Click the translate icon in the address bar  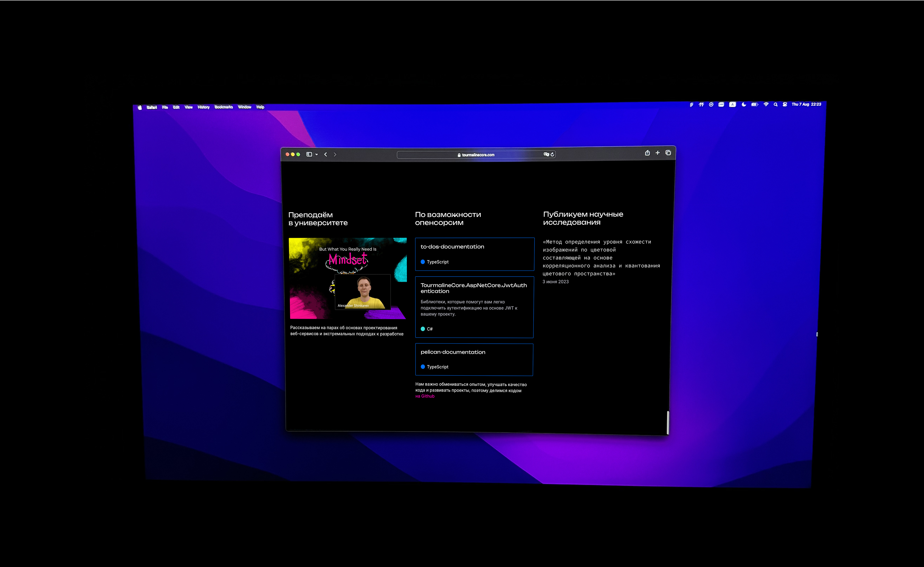point(546,154)
